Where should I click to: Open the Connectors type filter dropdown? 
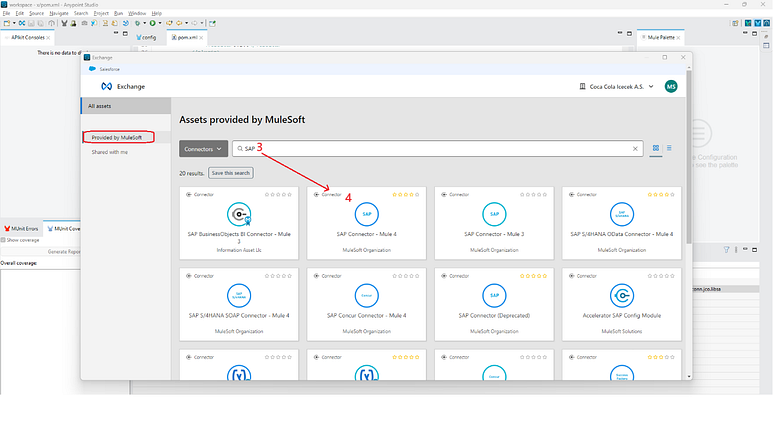click(x=203, y=149)
